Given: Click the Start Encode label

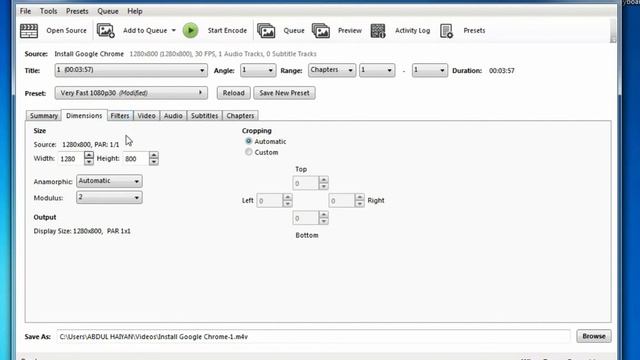Looking at the screenshot, I should [227, 31].
